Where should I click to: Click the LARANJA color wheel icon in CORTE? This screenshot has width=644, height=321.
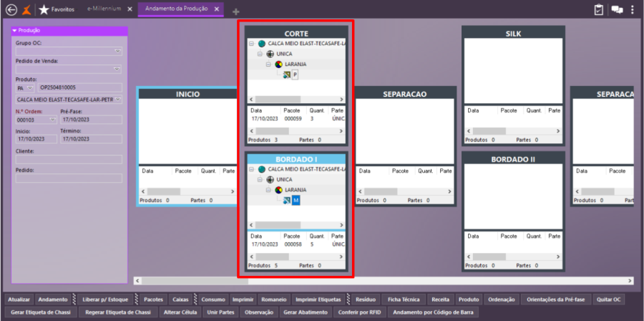pyautogui.click(x=278, y=64)
